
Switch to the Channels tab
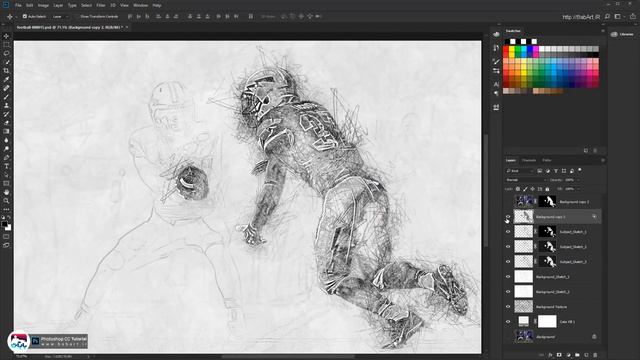click(x=529, y=160)
